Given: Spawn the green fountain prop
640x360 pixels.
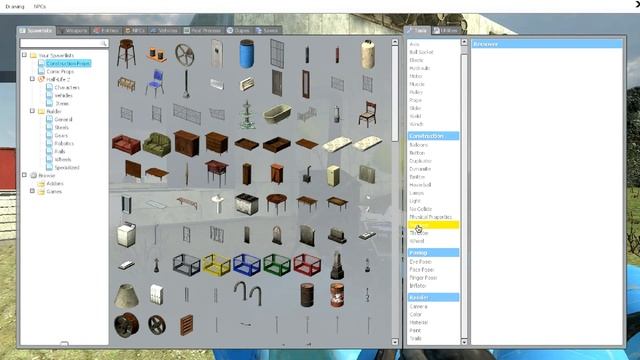Looking at the screenshot, I should click(247, 114).
